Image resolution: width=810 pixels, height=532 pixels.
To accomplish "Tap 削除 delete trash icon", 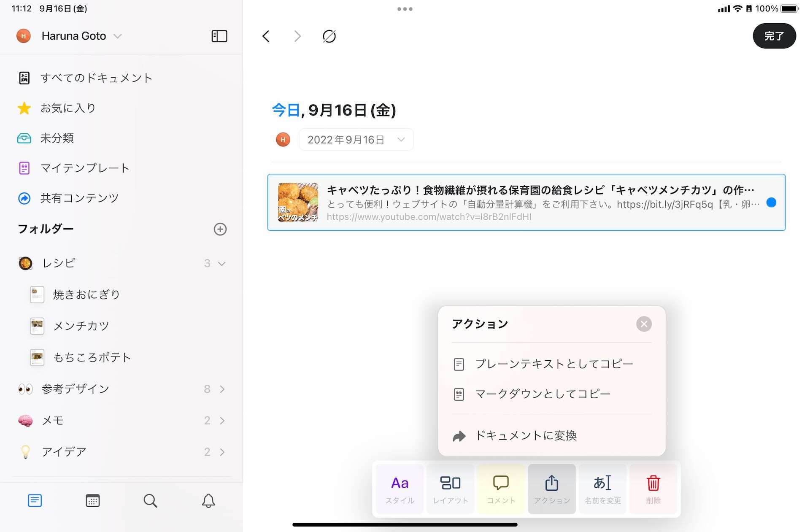I will coord(653,489).
